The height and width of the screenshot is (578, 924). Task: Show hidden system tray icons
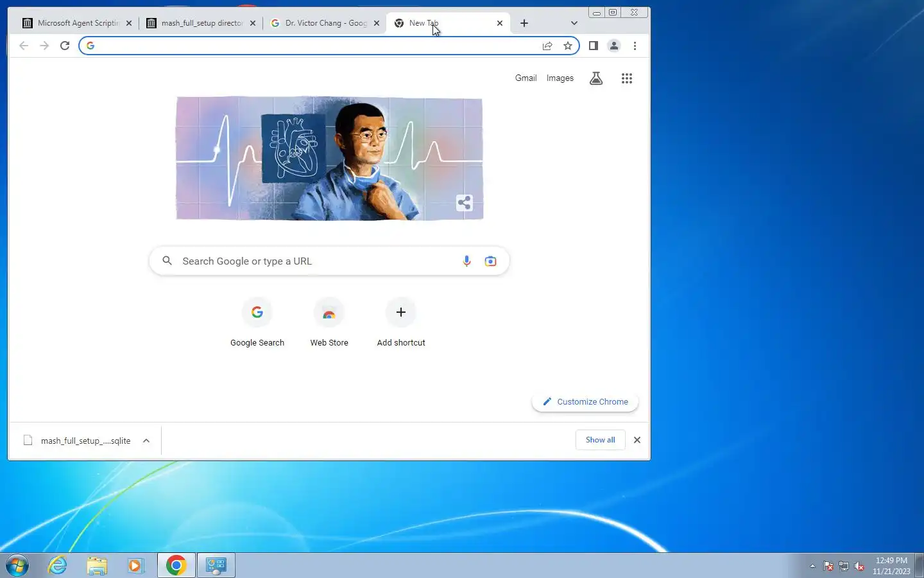[x=812, y=566]
